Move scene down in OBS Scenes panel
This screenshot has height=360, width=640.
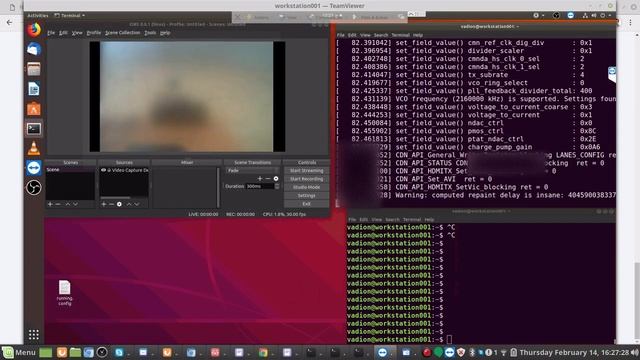pyautogui.click(x=76, y=204)
